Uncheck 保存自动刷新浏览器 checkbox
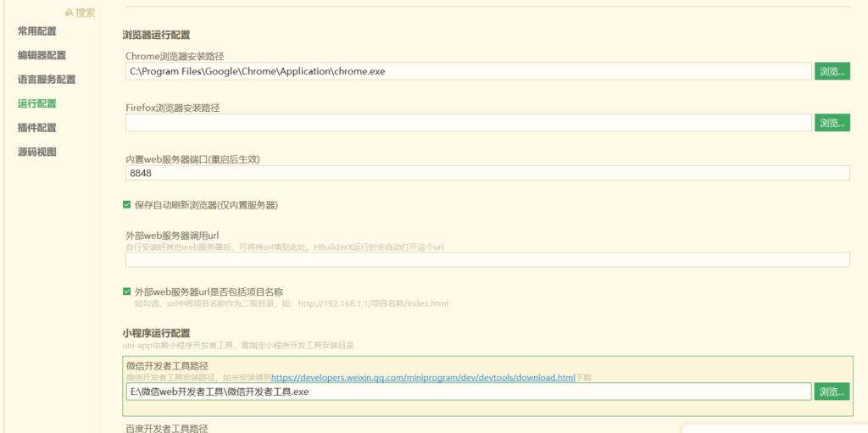Viewport: 868px width, 433px height. tap(127, 205)
